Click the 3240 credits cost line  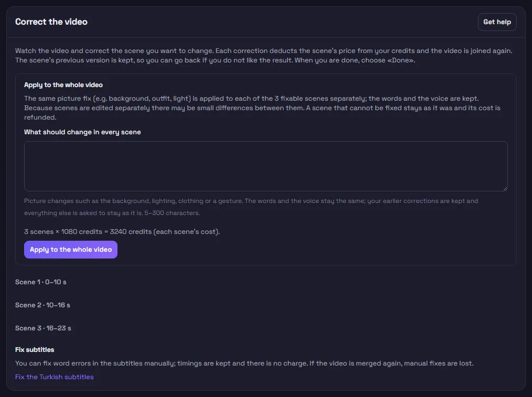pos(122,232)
